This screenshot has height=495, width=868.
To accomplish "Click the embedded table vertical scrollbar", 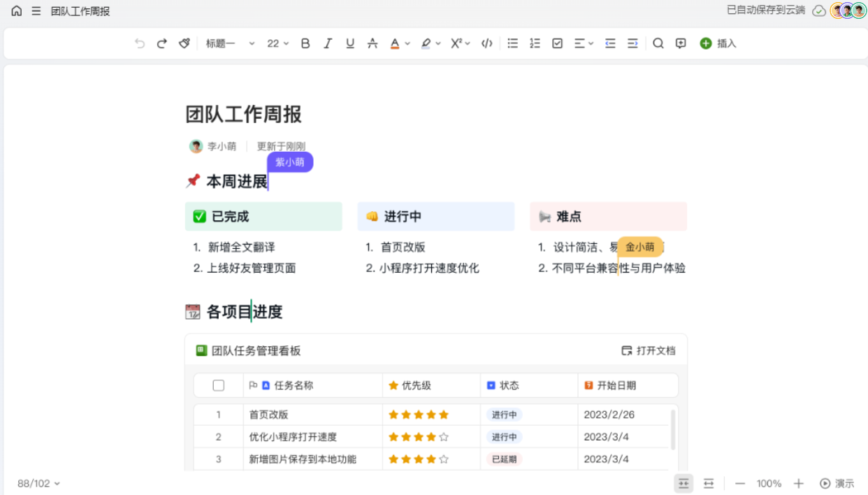I will point(673,429).
